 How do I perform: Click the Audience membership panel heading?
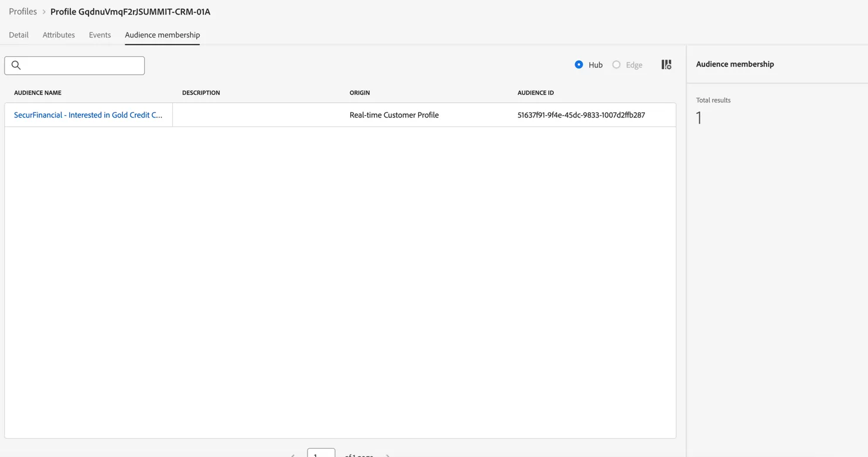click(x=735, y=64)
